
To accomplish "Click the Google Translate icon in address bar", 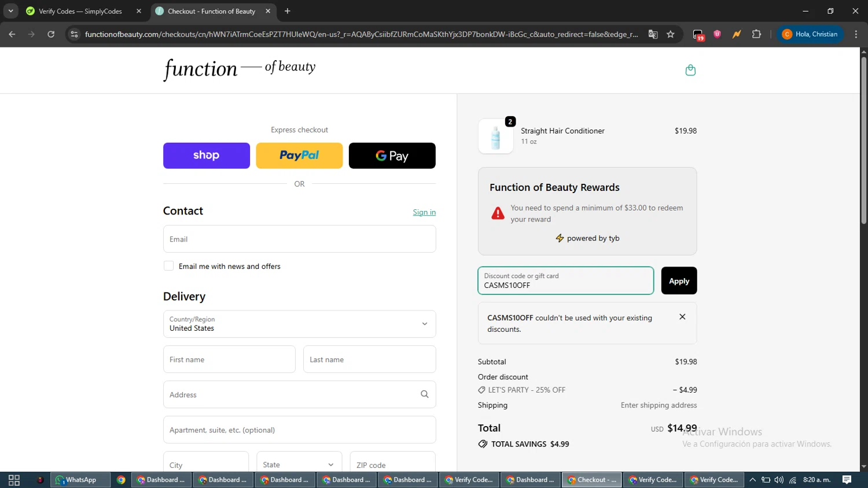I will click(653, 34).
